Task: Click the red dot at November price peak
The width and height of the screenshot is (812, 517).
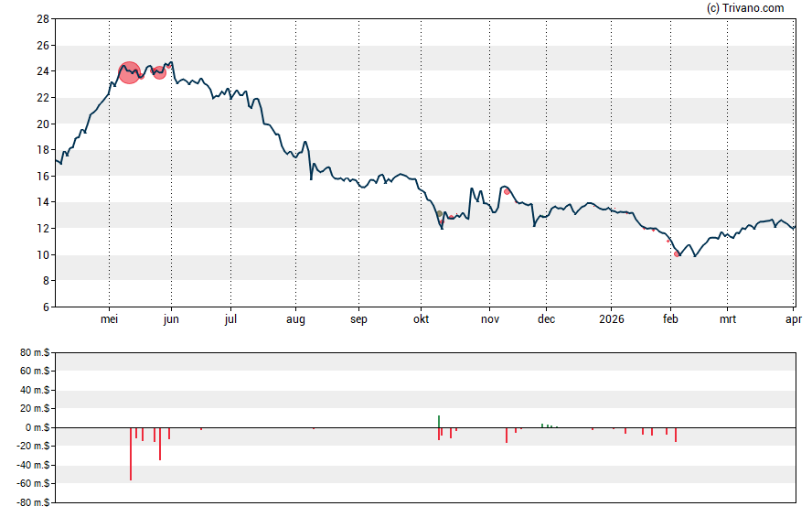Action: click(x=507, y=191)
